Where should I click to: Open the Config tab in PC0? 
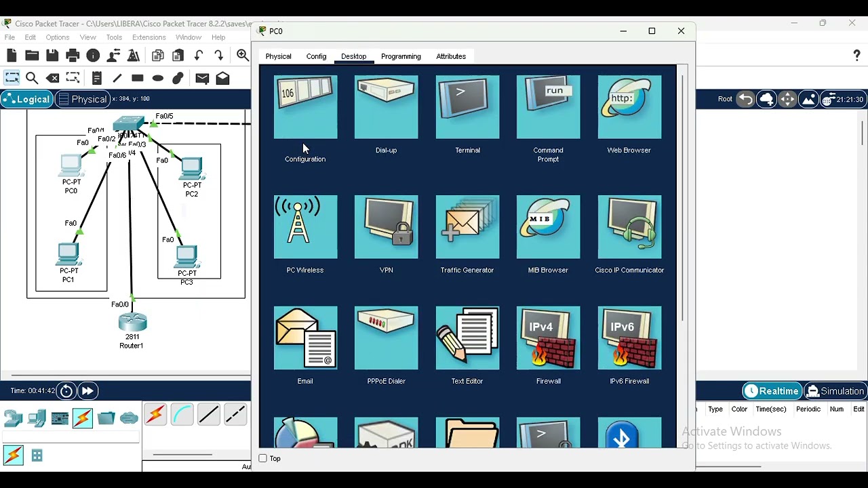coord(317,56)
